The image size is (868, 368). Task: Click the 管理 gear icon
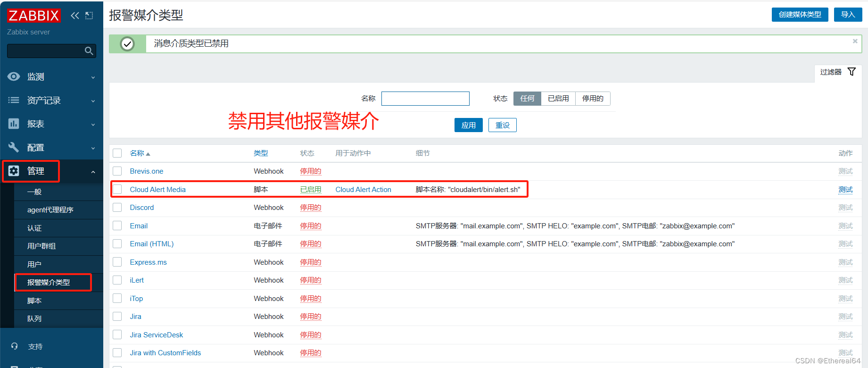pyautogui.click(x=14, y=171)
